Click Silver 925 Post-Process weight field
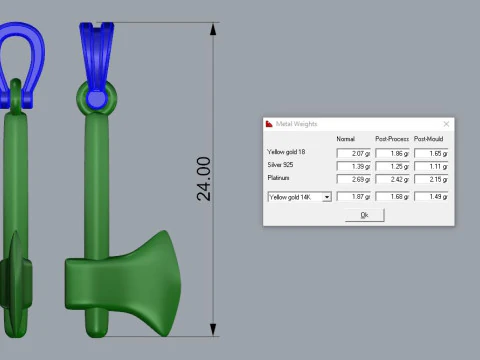This screenshot has height=360, width=480. 392,166
